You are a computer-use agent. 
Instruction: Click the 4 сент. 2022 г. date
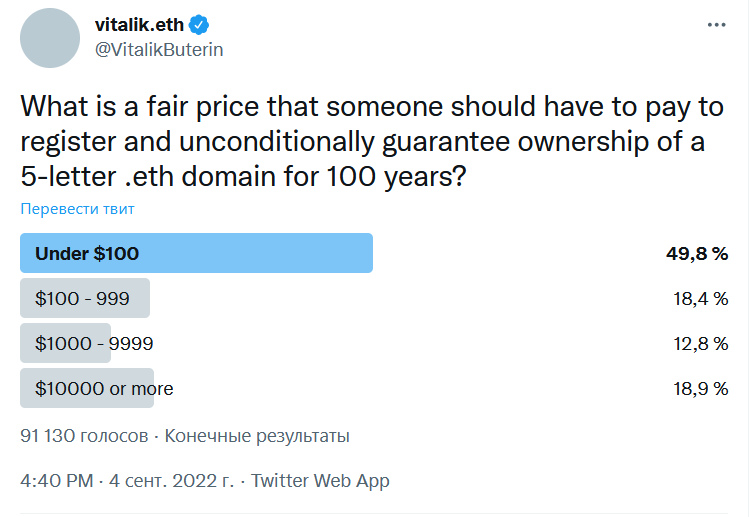tap(171, 481)
